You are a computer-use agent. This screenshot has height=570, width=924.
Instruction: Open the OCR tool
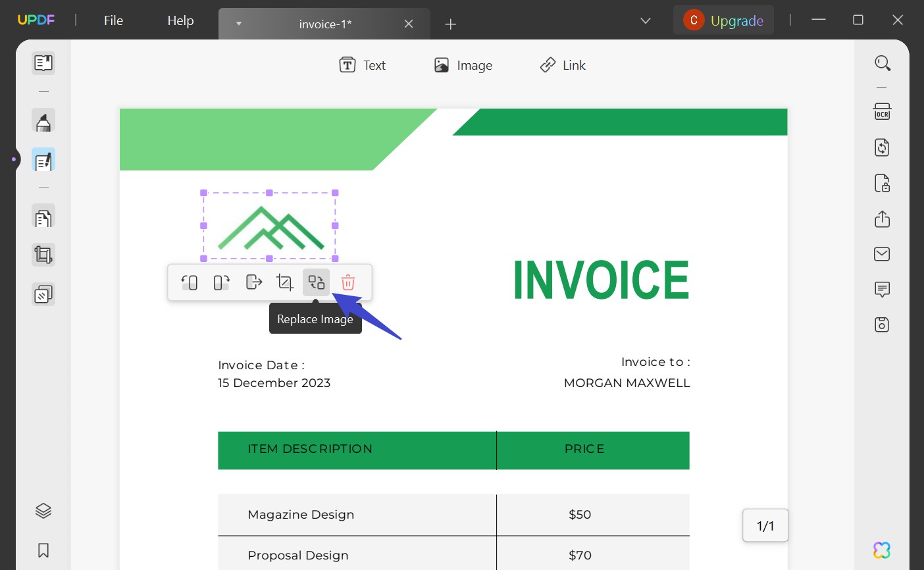882,111
